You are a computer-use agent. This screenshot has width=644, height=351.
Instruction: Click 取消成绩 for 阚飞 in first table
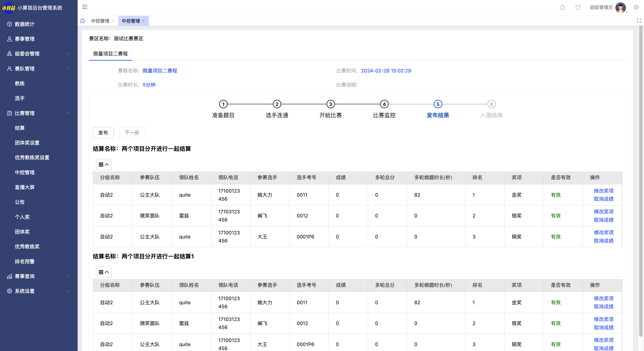604,220
